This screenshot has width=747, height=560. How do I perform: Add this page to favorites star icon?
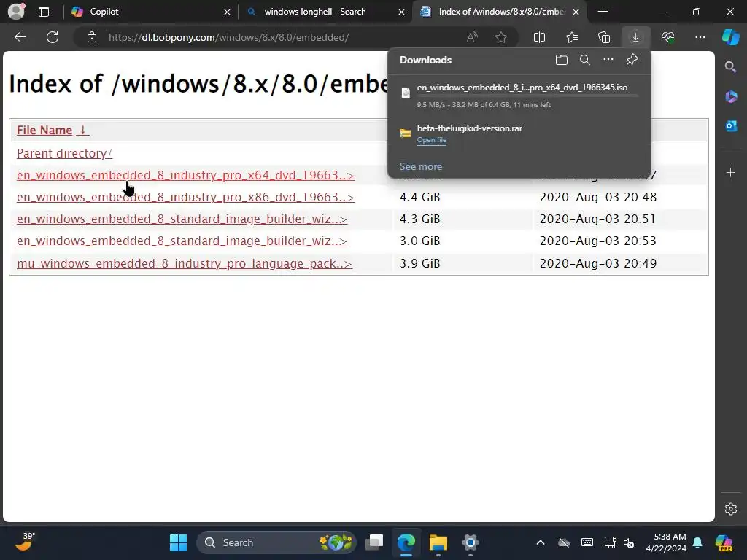pos(500,37)
